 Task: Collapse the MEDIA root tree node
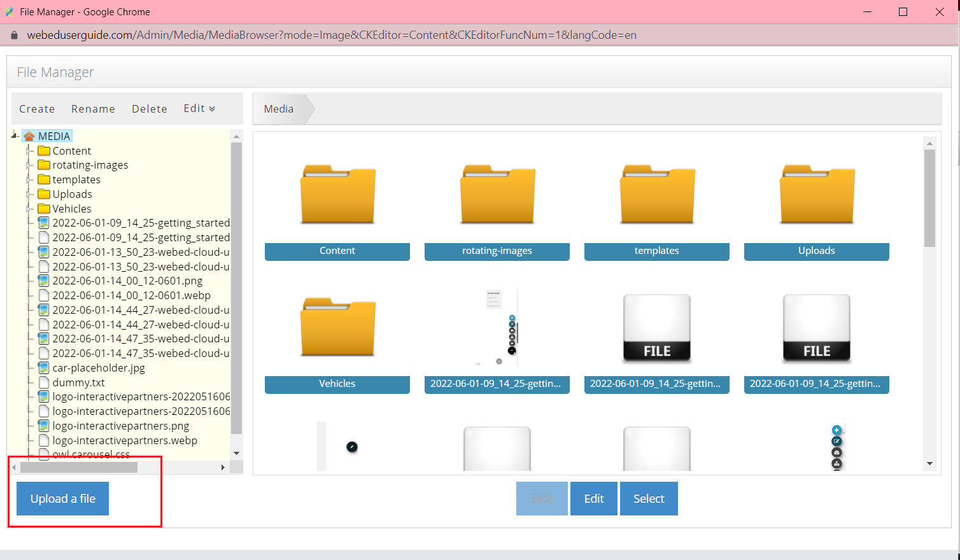click(14, 135)
